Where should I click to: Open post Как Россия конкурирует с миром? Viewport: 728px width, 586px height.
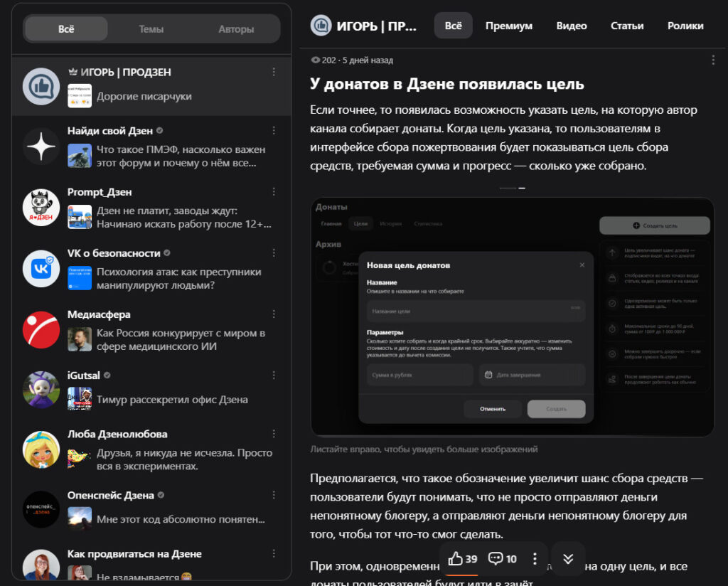click(x=181, y=340)
